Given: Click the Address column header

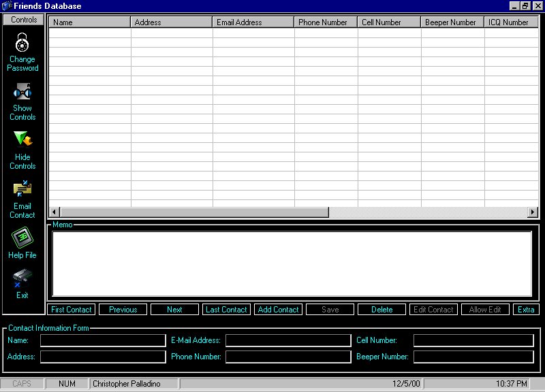Looking at the screenshot, I should click(x=172, y=22).
